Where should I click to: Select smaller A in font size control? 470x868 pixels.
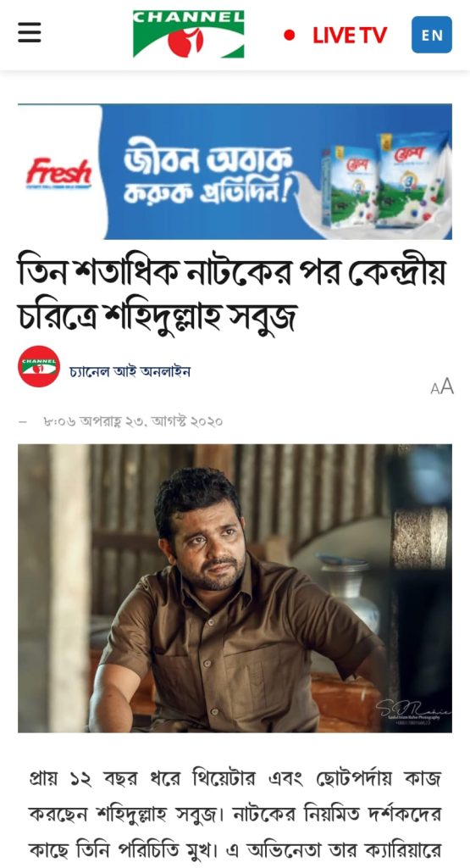pyautogui.click(x=435, y=388)
